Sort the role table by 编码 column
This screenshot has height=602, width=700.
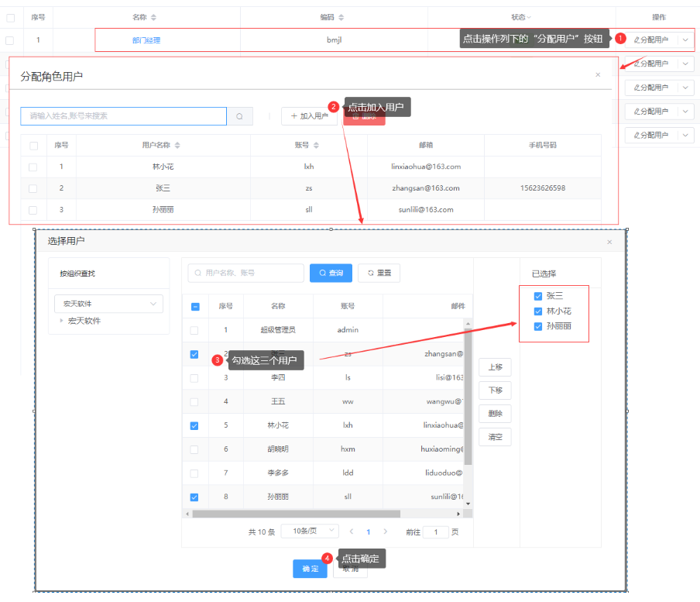click(341, 17)
